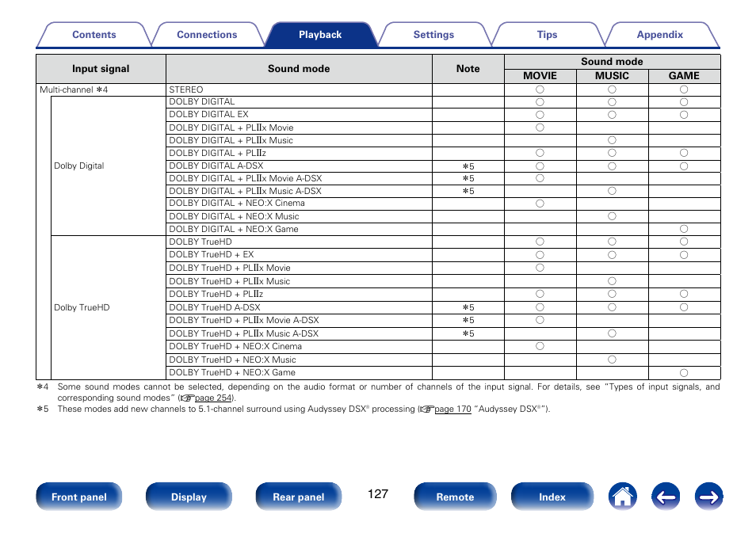
Task: Click the page number 127
Action: 377,494
